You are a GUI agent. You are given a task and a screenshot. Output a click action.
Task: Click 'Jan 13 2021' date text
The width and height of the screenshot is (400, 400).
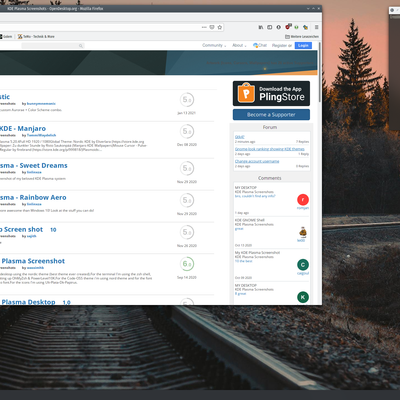187,113
